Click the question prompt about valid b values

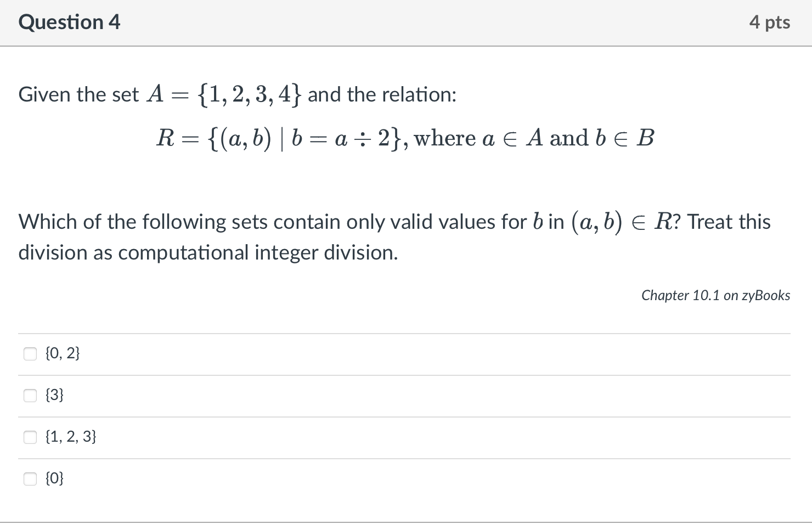(394, 222)
